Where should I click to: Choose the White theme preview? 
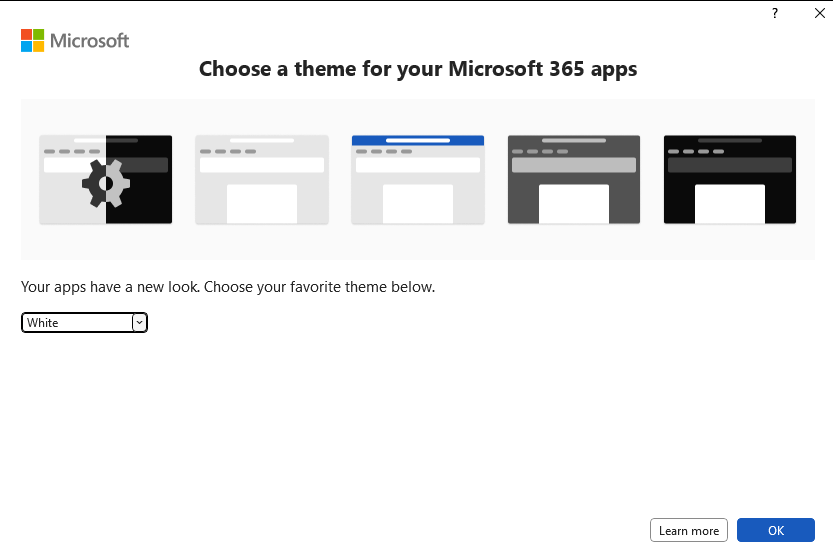tap(262, 180)
